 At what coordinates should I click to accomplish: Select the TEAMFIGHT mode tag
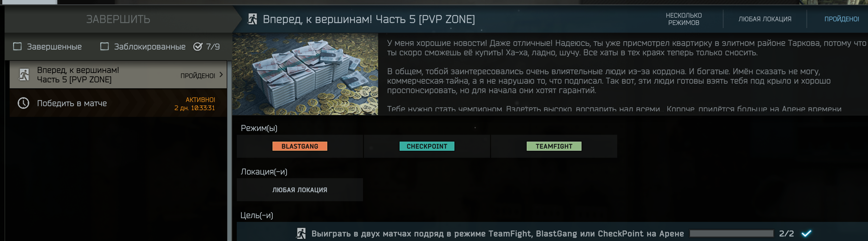coord(554,146)
